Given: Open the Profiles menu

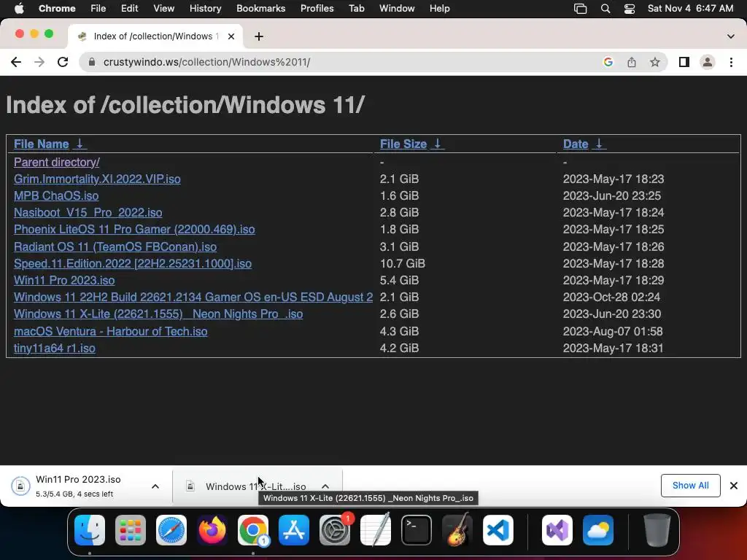Looking at the screenshot, I should (x=317, y=9).
